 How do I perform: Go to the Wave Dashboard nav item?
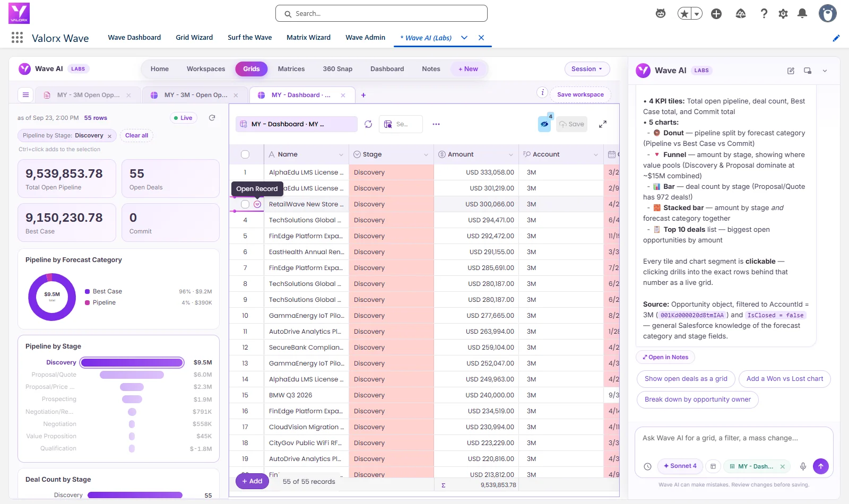[x=134, y=38]
